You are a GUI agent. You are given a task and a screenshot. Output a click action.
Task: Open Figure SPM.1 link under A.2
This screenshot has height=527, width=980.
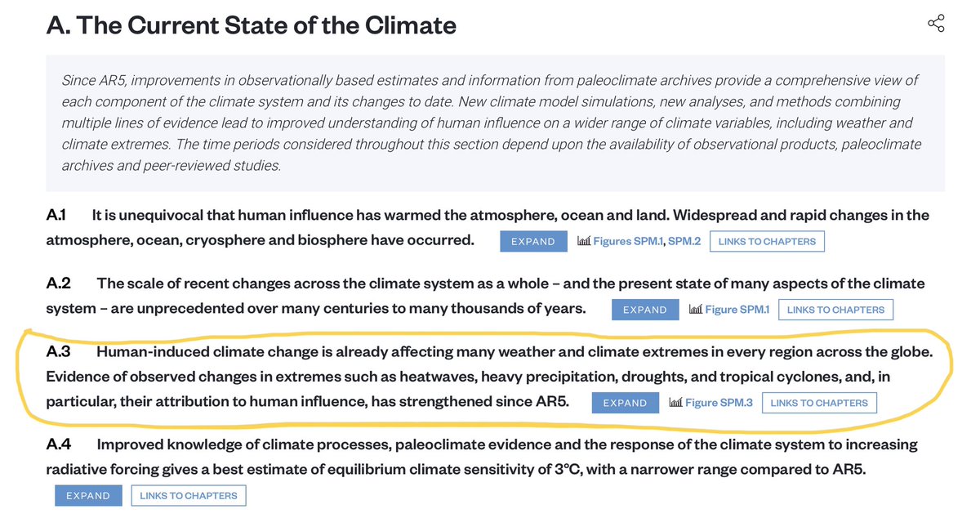coord(737,310)
